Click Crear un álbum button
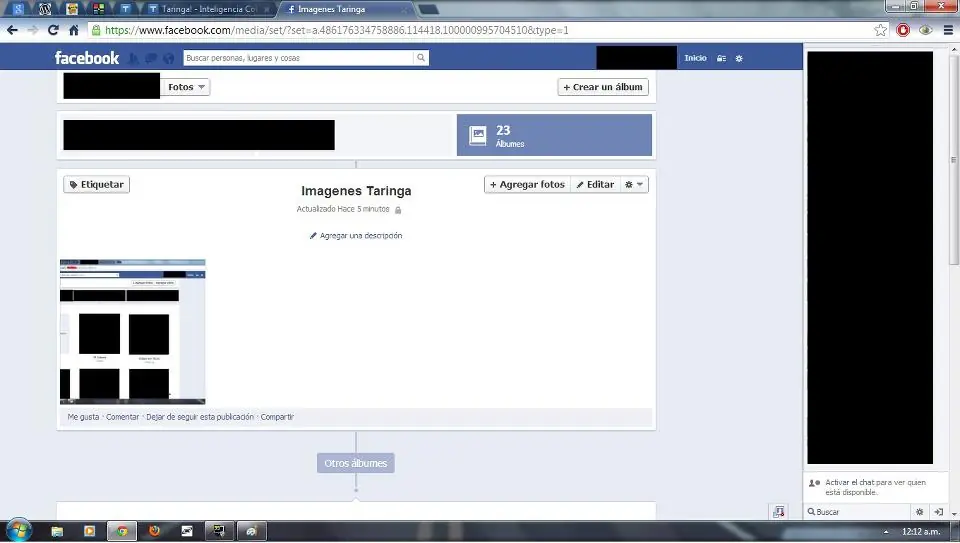 click(x=603, y=87)
